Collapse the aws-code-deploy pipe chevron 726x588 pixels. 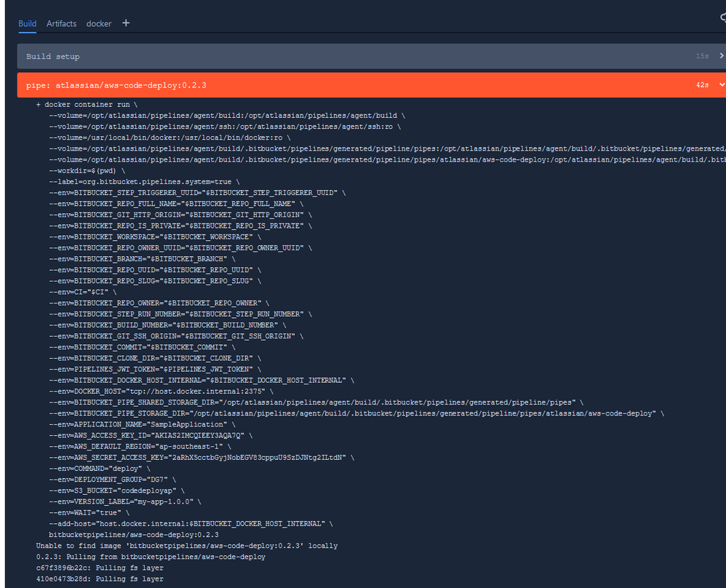(722, 85)
